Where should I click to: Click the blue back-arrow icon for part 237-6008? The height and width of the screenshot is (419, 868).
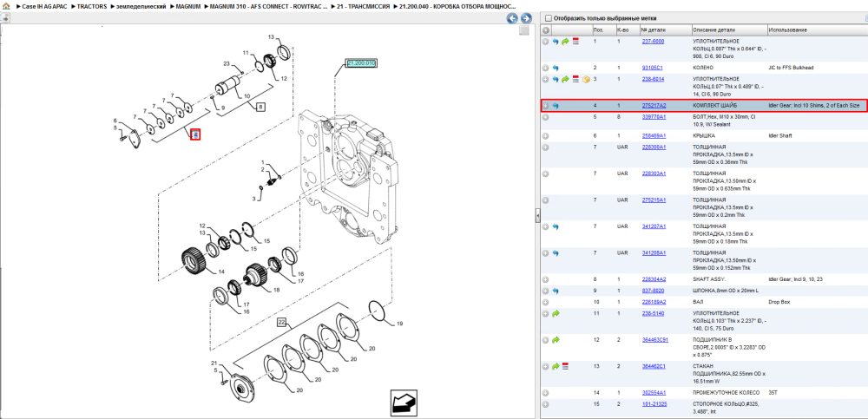click(556, 42)
